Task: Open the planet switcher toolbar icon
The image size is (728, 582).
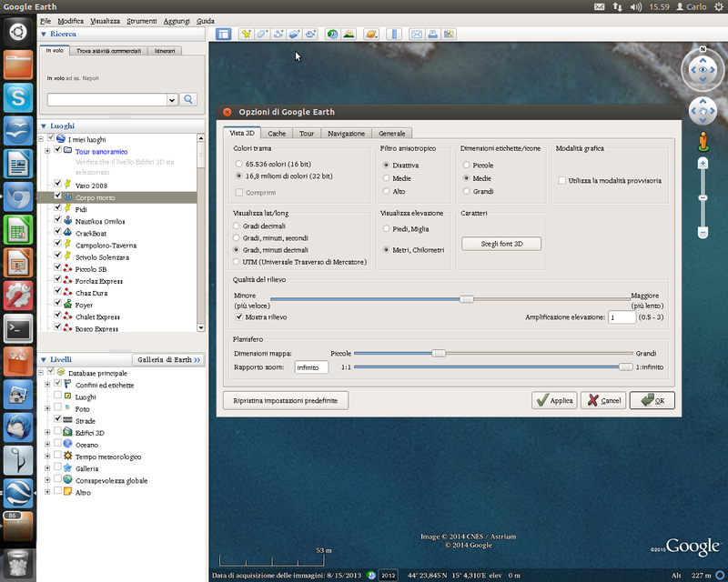Action: (371, 34)
